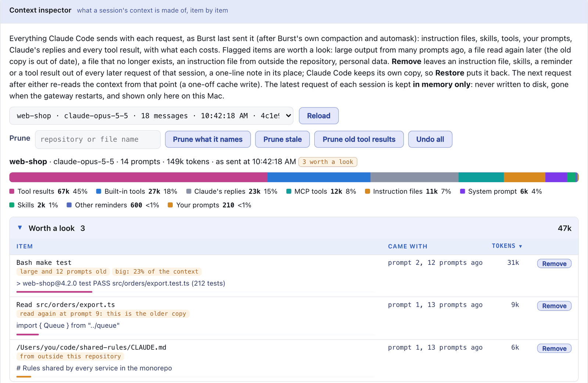
Task: Click the '3 worth a look' badge
Action: coord(328,162)
